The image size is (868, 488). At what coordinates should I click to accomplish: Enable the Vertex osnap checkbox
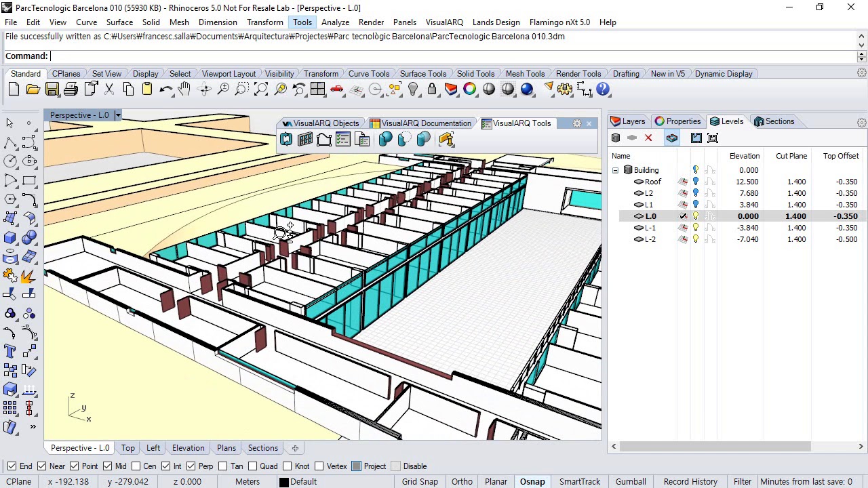[x=319, y=466]
